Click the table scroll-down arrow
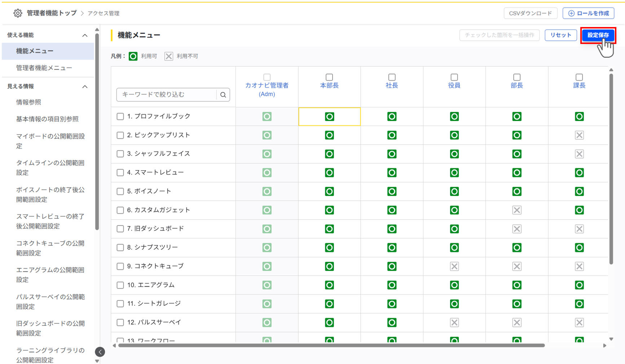This screenshot has width=625, height=364. [611, 339]
